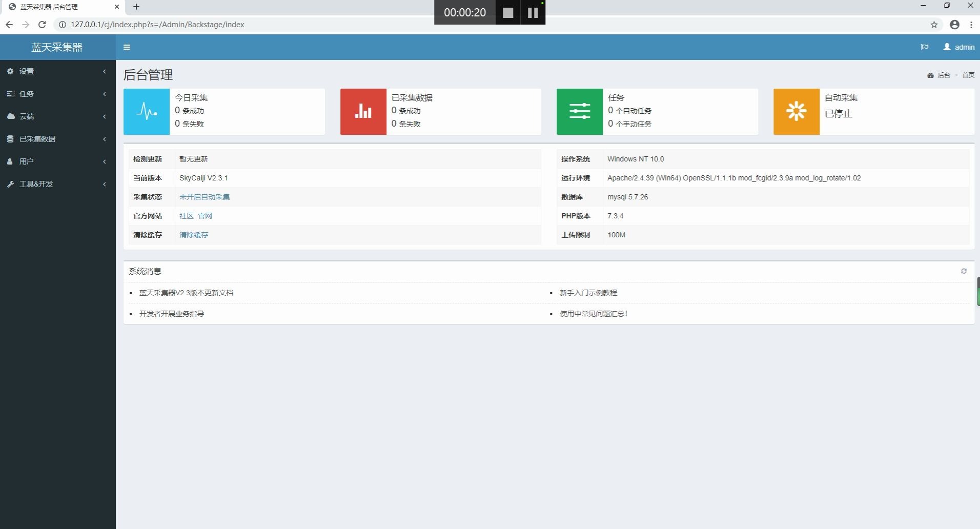Open the 已采集数据 sidebar menu

(58, 139)
